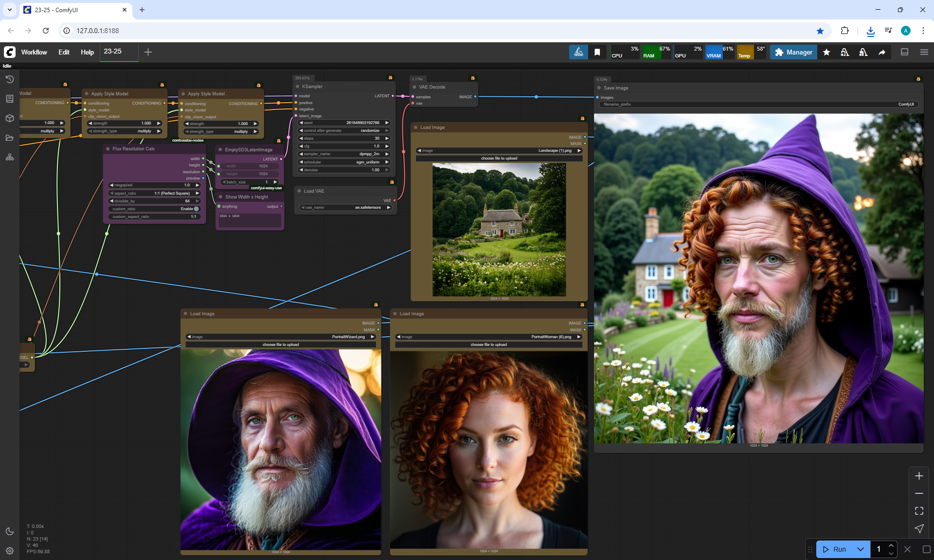Viewport: 934px width, 560px height.
Task: Click the share arrow icon in toolbar
Action: pyautogui.click(x=882, y=52)
